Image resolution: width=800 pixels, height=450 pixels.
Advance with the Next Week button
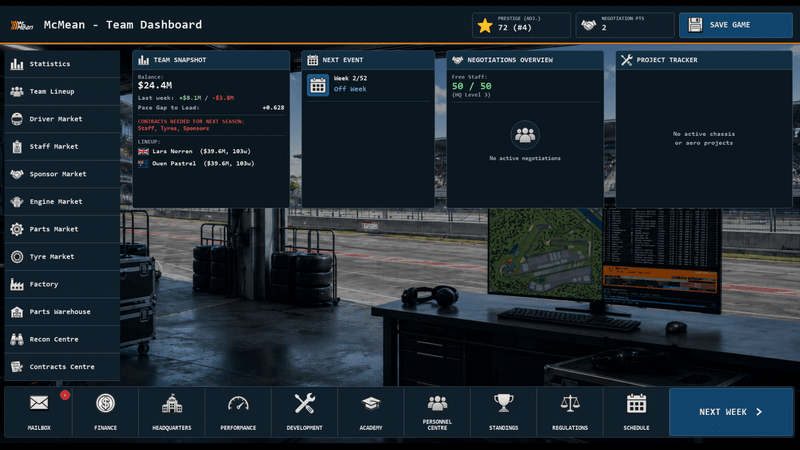pyautogui.click(x=731, y=412)
